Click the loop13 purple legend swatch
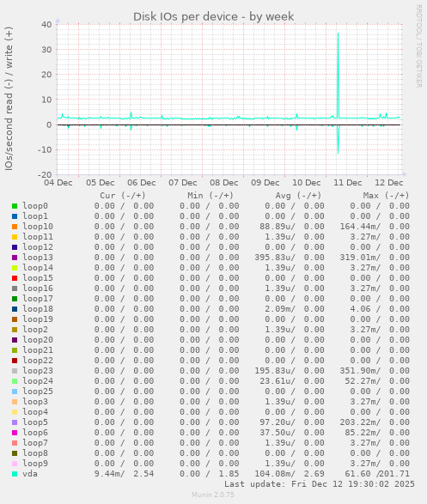427x504 pixels. 15,258
